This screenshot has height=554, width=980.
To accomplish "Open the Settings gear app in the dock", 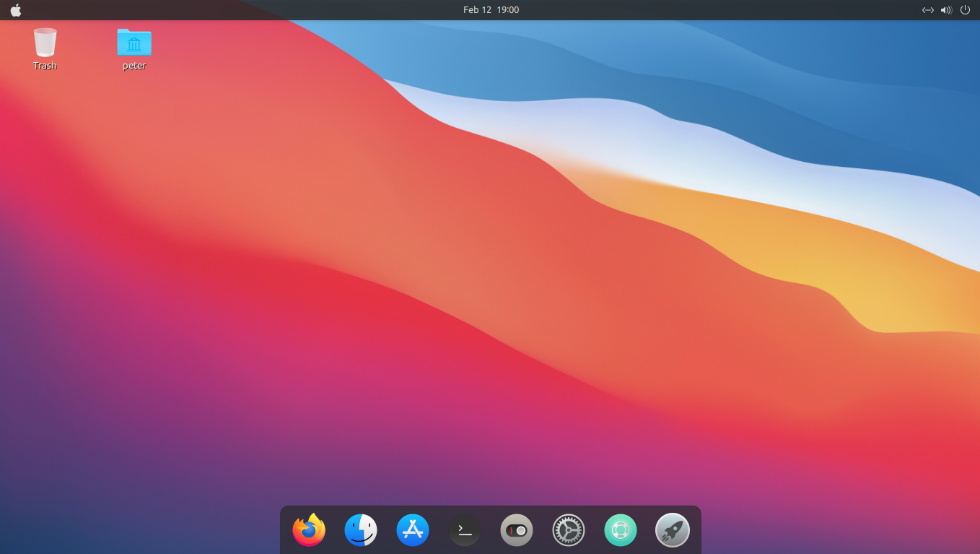I will click(x=568, y=529).
